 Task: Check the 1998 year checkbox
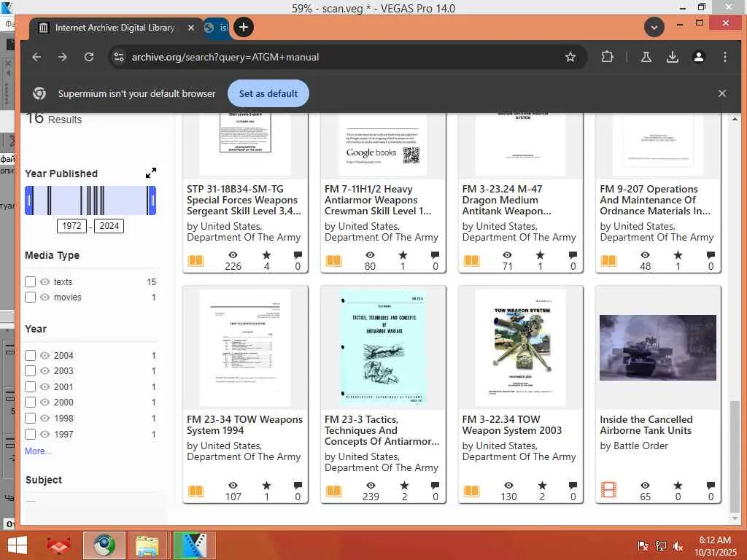click(x=30, y=418)
